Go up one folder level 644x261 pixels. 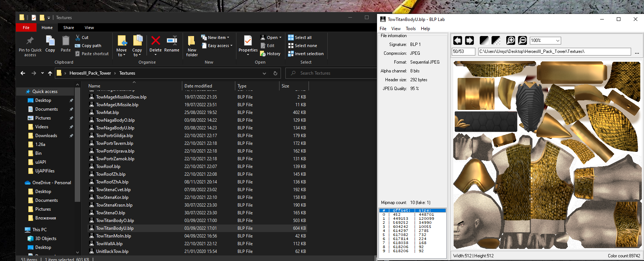pyautogui.click(x=50, y=73)
